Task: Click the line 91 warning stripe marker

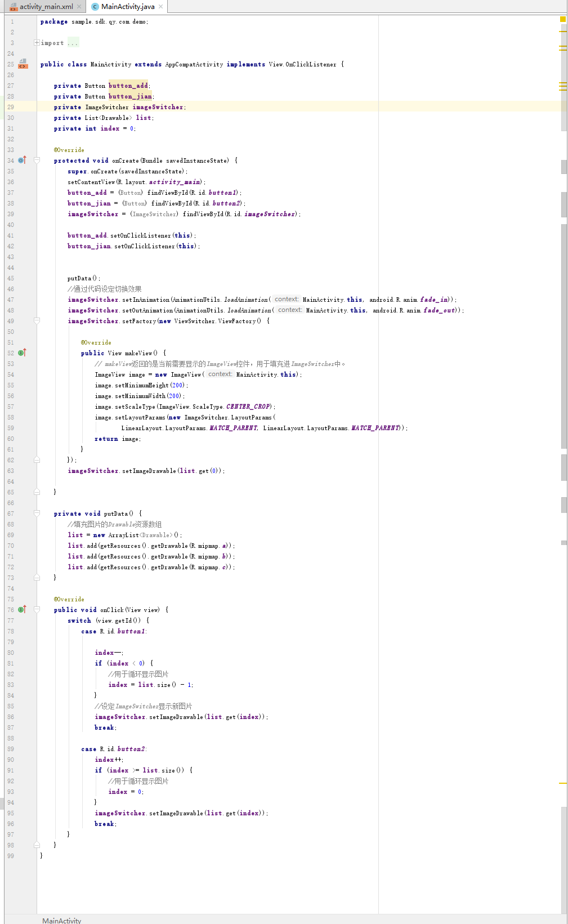Action: point(562,783)
